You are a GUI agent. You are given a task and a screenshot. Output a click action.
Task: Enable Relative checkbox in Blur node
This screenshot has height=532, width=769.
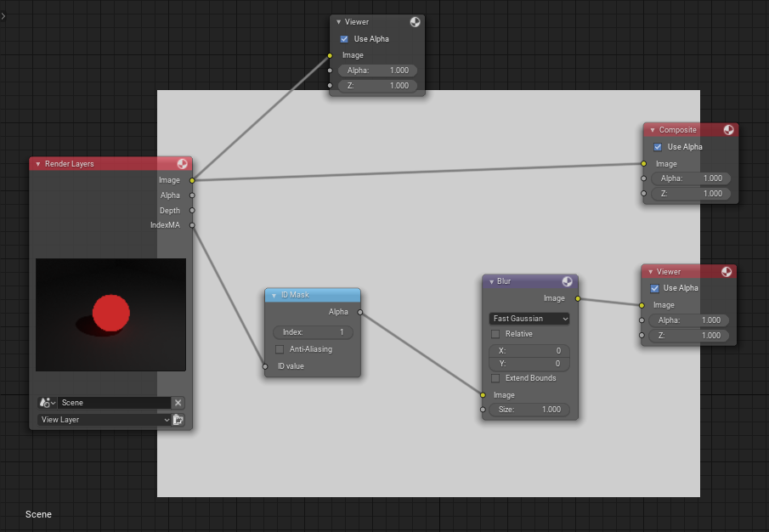click(495, 334)
